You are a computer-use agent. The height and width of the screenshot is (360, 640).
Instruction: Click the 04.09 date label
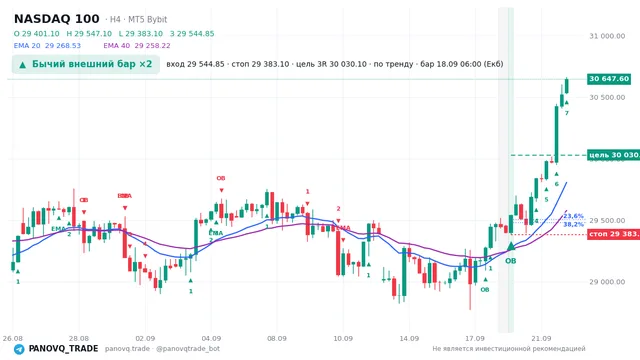pos(211,338)
